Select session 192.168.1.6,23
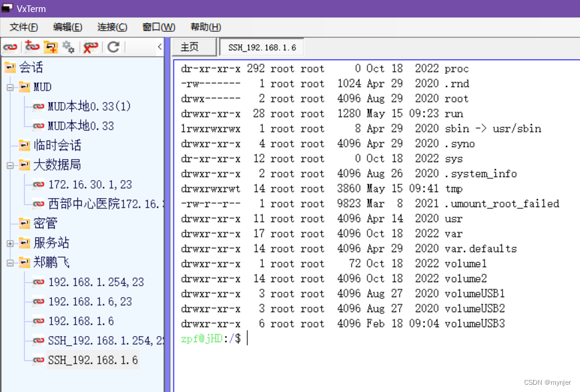The height and width of the screenshot is (392, 580). [90, 302]
